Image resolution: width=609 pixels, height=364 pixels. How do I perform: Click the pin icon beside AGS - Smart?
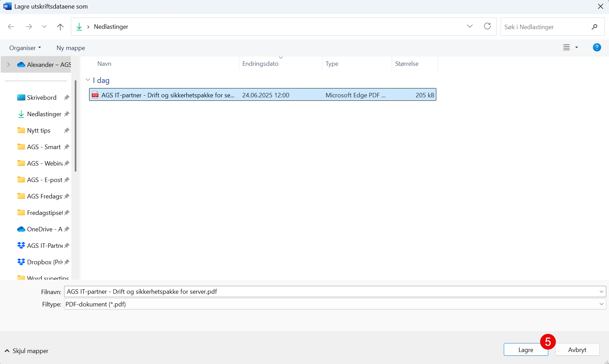pyautogui.click(x=67, y=147)
